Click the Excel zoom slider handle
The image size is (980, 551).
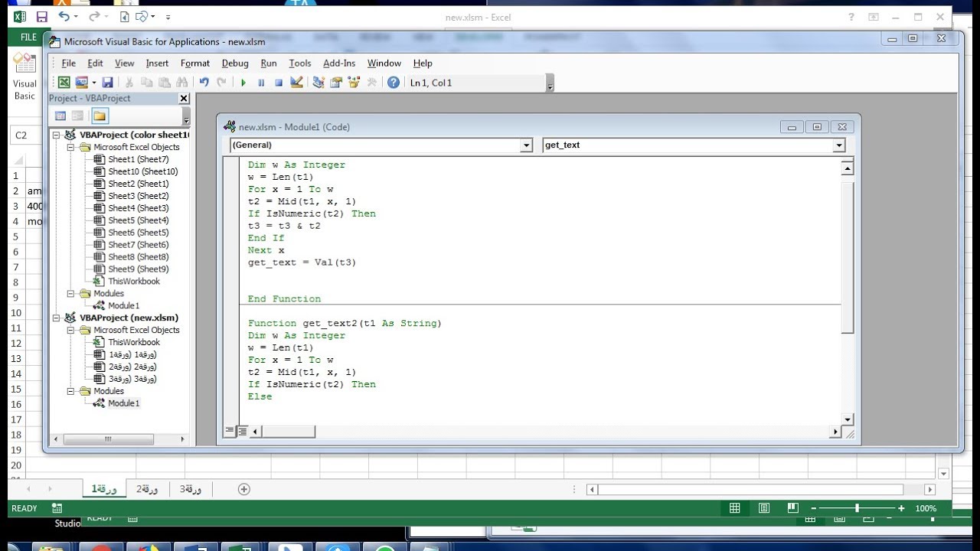point(857,508)
